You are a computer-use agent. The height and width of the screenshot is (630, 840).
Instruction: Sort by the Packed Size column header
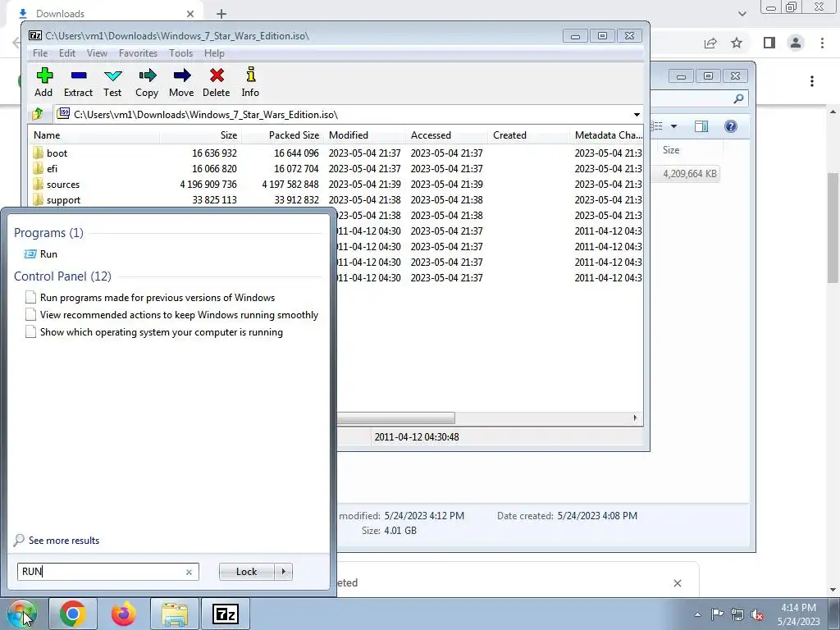pos(282,135)
